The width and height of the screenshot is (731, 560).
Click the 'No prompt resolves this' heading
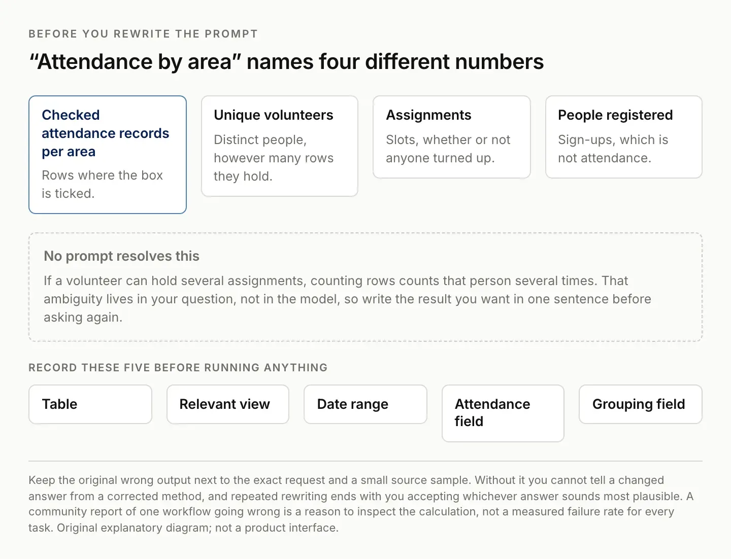click(122, 256)
